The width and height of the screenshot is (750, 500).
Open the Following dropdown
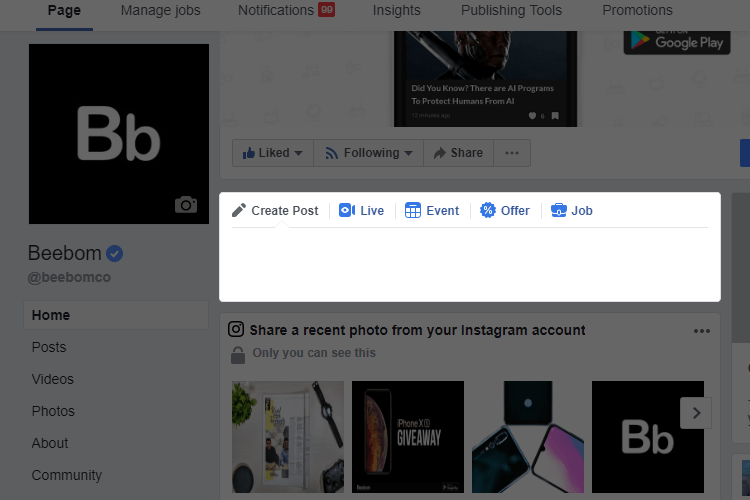coord(368,153)
